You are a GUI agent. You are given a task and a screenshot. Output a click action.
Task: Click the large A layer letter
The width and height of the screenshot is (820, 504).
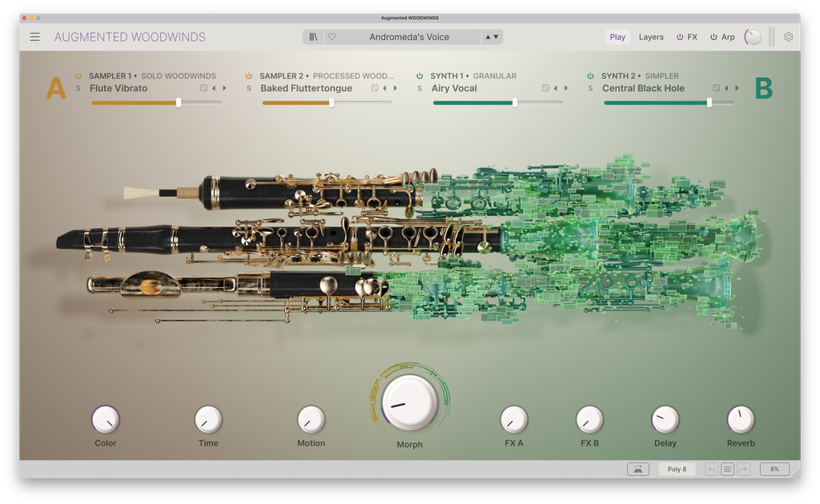pyautogui.click(x=56, y=88)
